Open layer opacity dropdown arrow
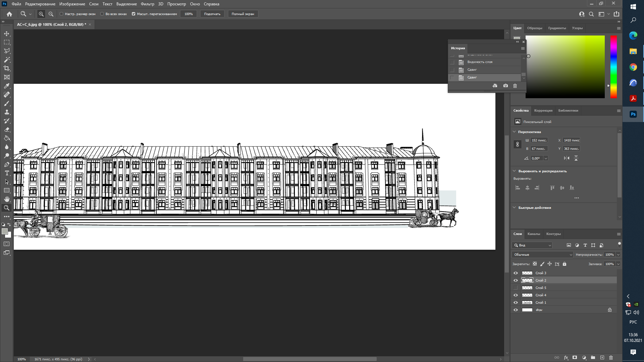The width and height of the screenshot is (644, 362). [618, 255]
